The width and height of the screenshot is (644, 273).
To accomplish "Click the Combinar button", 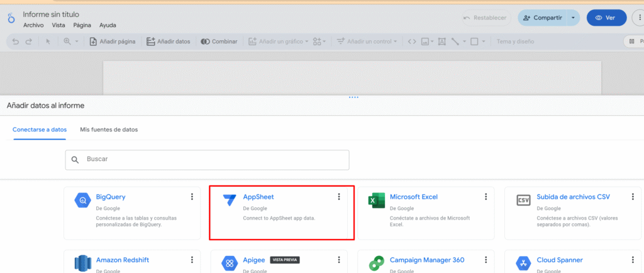I will (219, 42).
